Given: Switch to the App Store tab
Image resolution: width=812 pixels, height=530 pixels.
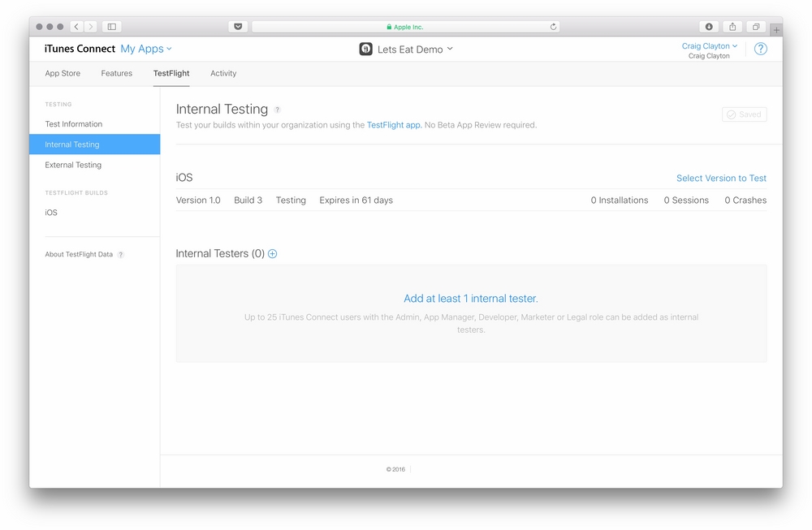Looking at the screenshot, I should [x=63, y=74].
